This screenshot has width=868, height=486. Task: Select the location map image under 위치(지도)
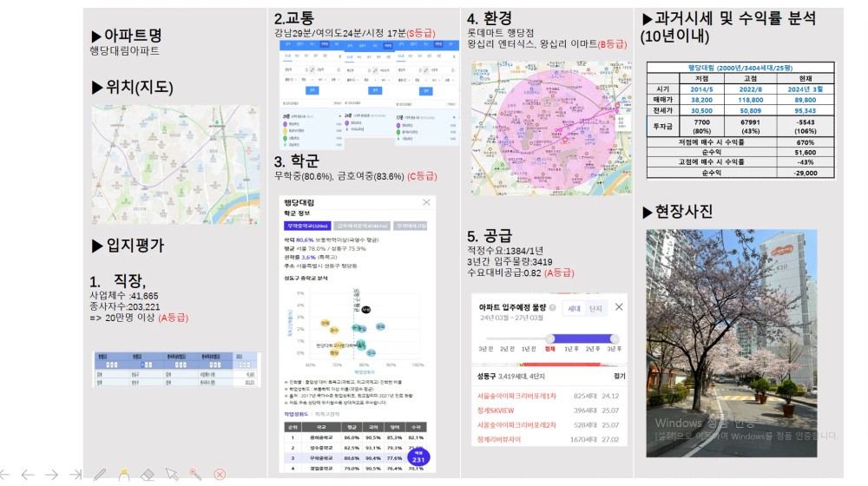click(175, 164)
